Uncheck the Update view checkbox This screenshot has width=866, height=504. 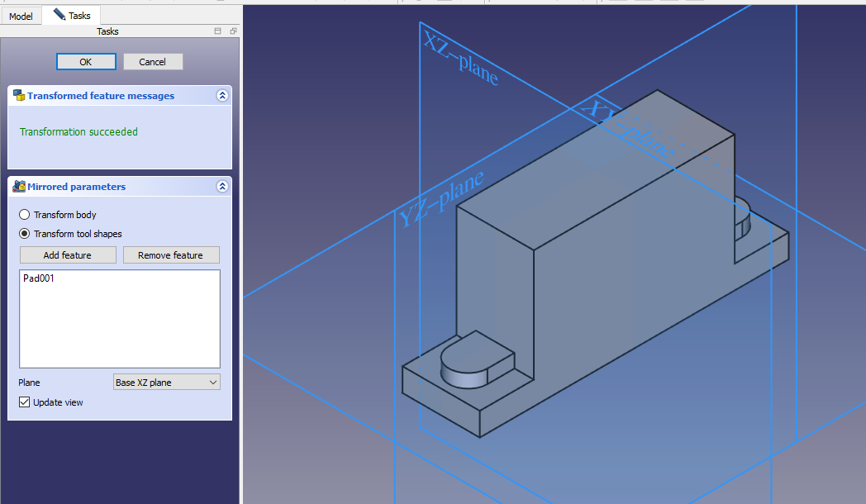pyautogui.click(x=25, y=402)
